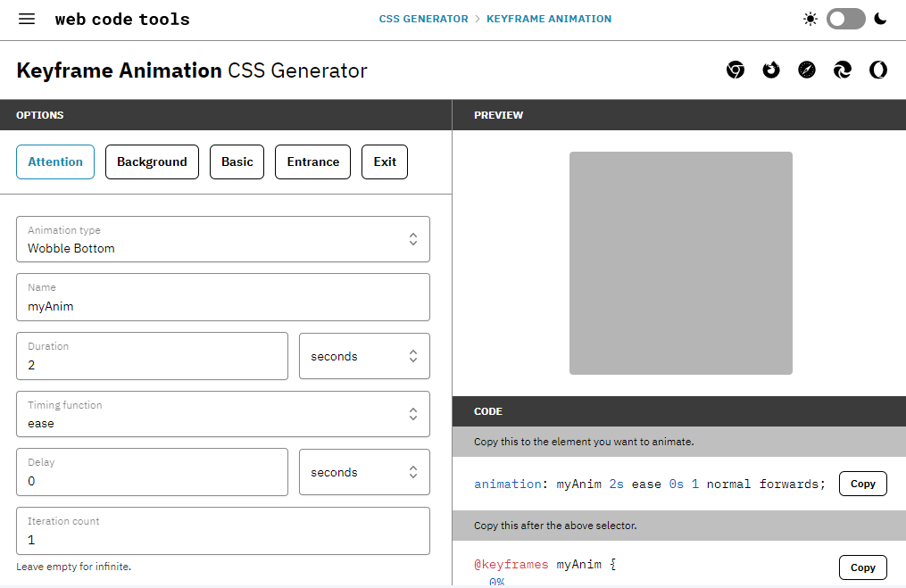This screenshot has height=588, width=906.
Task: Open the CSS Generator breadcrumb link
Action: [x=423, y=19]
